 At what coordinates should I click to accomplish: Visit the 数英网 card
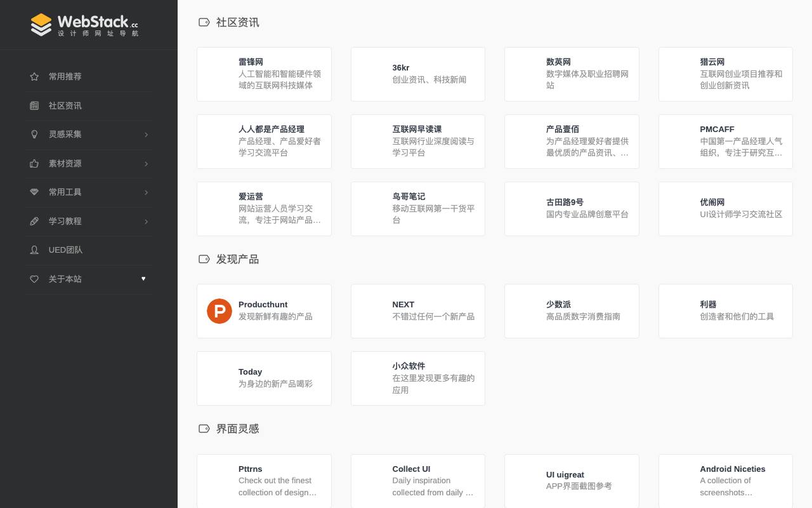click(x=572, y=74)
